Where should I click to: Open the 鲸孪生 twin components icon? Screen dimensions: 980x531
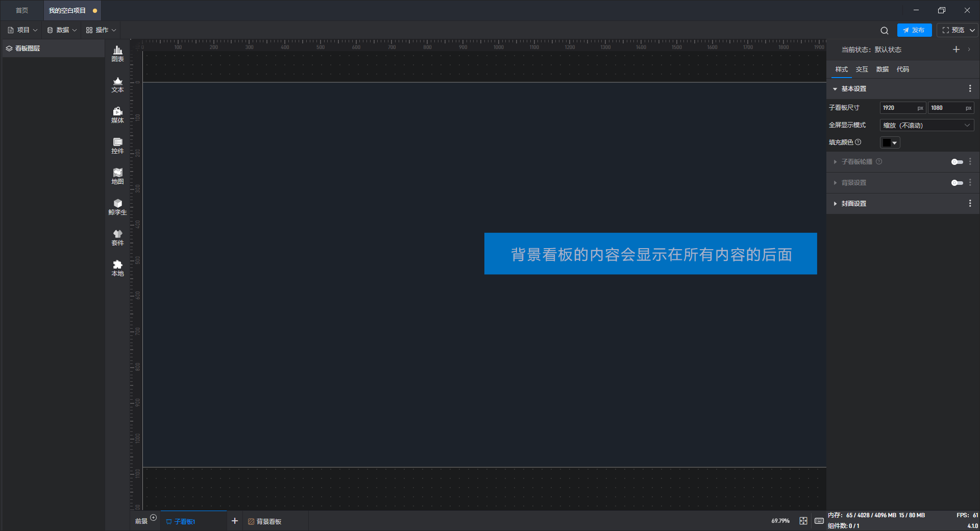click(117, 207)
